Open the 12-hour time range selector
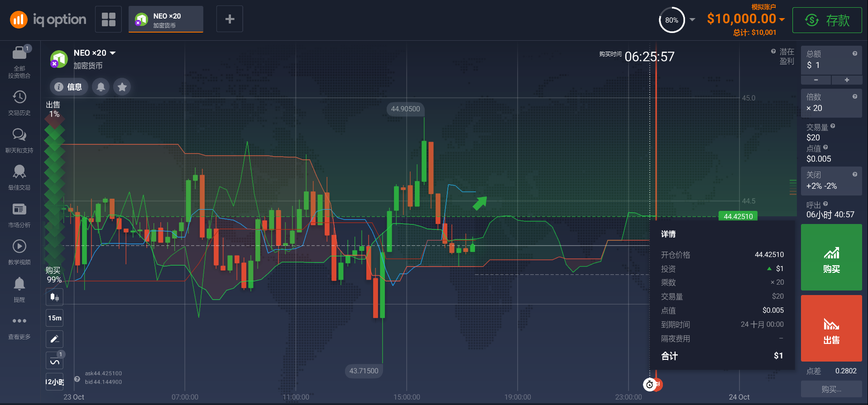 (54, 382)
